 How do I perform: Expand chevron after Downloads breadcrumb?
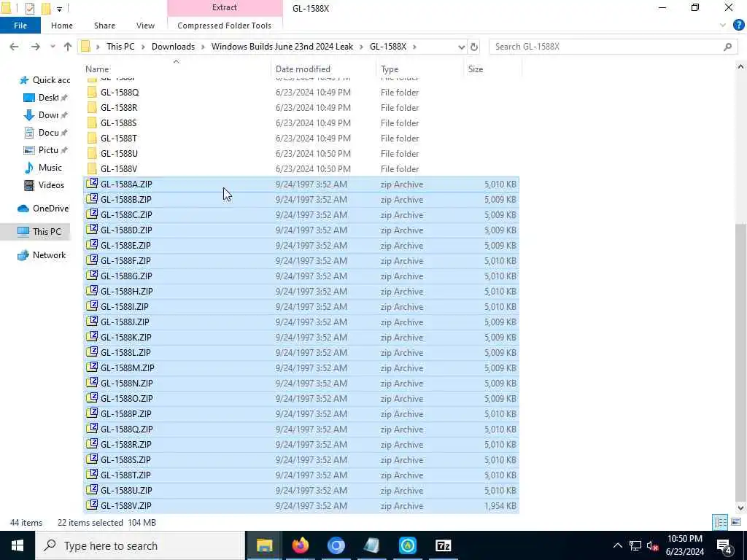203,47
